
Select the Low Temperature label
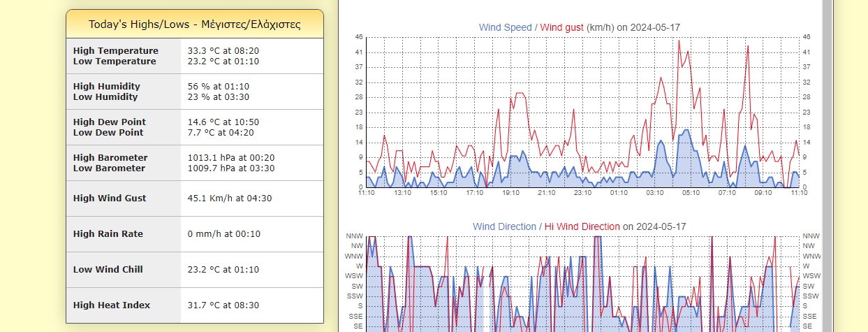click(115, 62)
